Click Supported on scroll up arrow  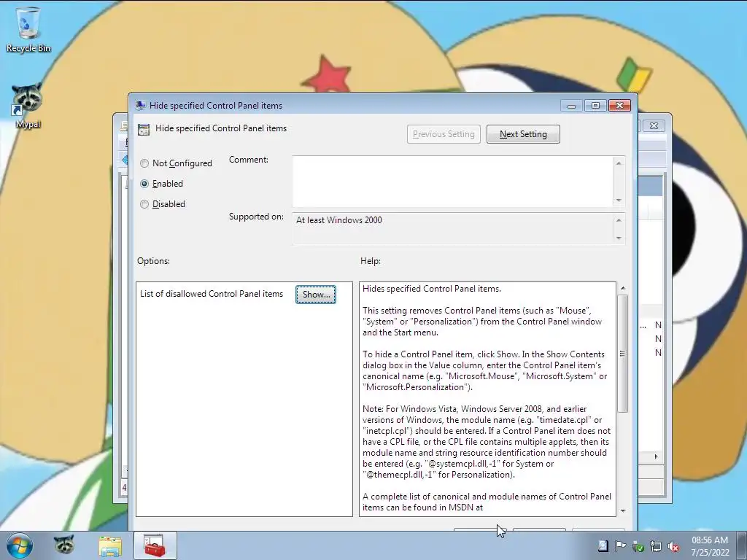[x=619, y=220]
